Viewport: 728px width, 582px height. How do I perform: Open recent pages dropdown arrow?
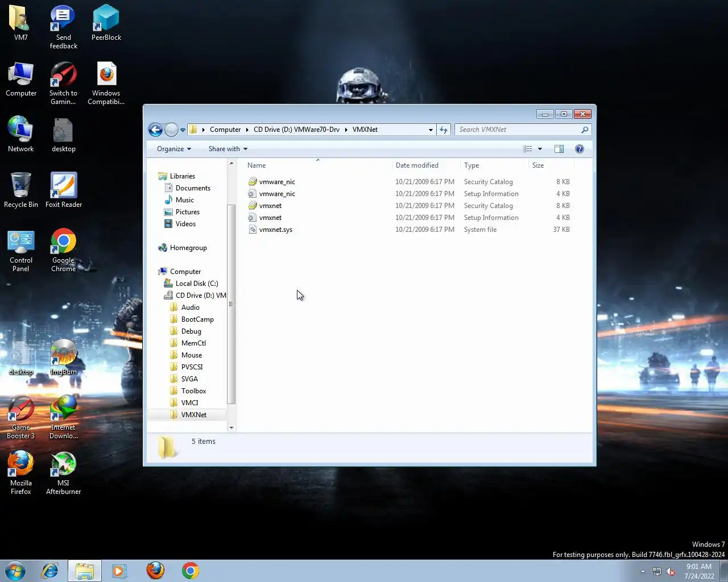point(183,130)
